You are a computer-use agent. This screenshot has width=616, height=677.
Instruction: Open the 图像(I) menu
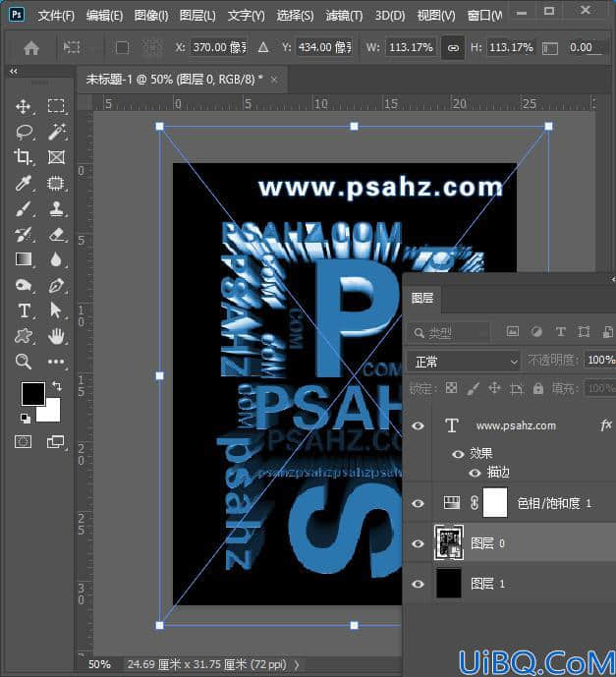(151, 16)
